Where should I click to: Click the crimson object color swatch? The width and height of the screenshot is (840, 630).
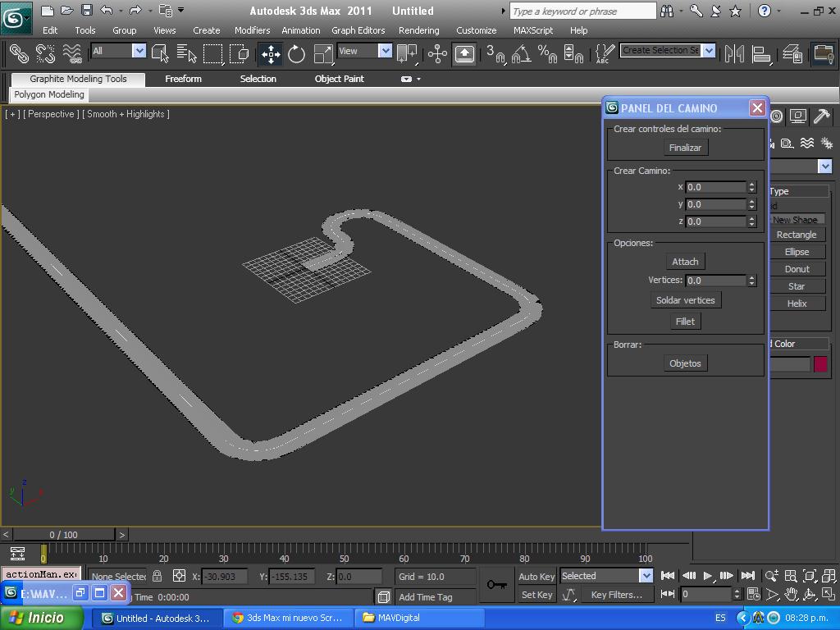click(x=820, y=364)
